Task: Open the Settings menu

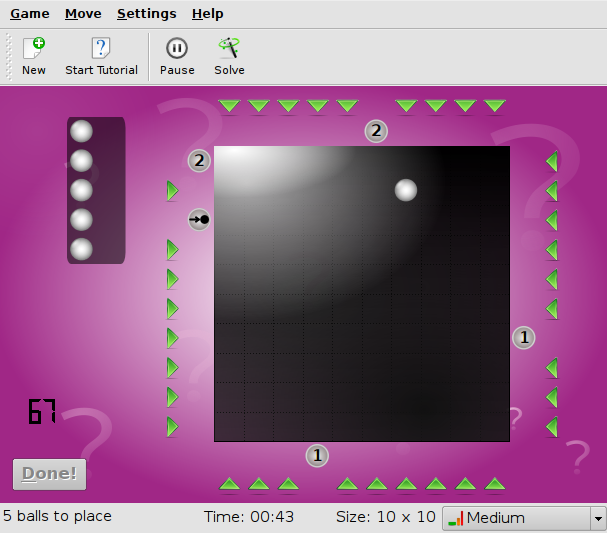Action: (146, 14)
